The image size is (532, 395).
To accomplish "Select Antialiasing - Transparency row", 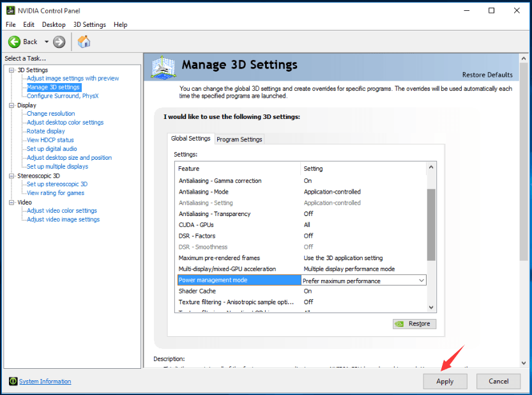I will 301,214.
